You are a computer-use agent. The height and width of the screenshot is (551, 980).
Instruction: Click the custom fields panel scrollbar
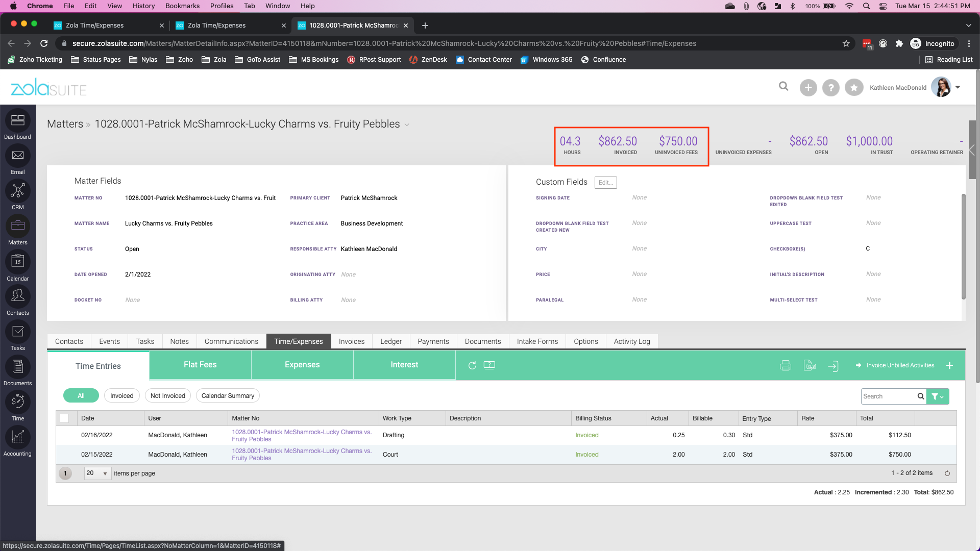tap(963, 246)
